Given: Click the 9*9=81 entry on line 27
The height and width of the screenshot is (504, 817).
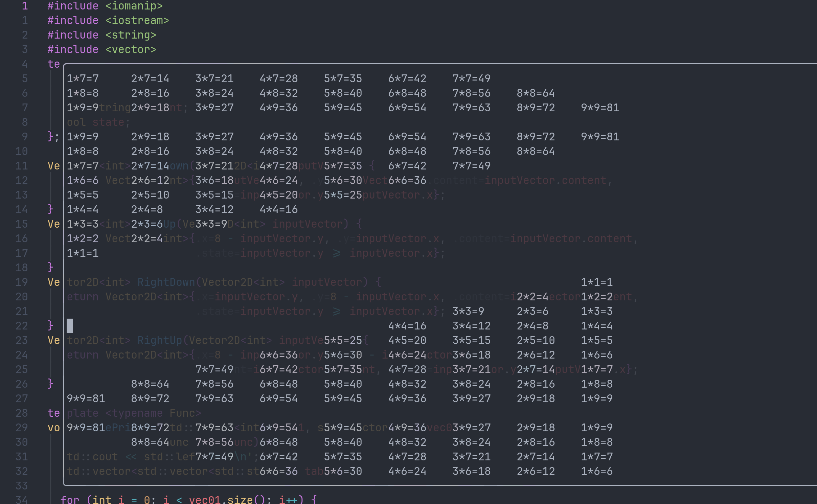Looking at the screenshot, I should pos(86,398).
